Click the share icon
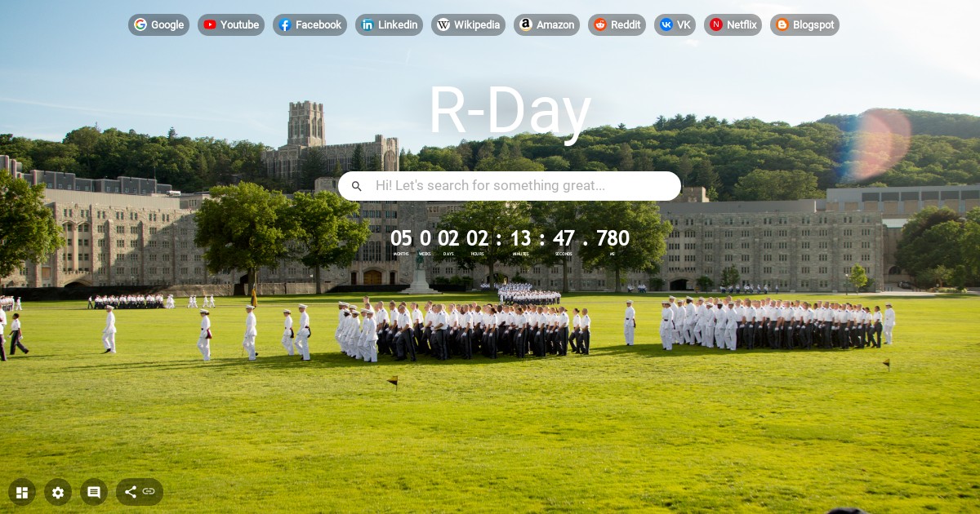 (130, 492)
